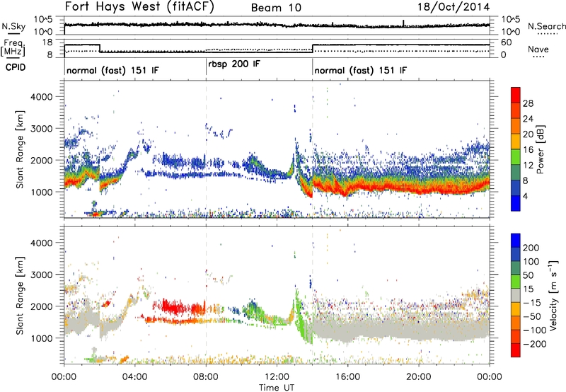566x392 pixels.
Task: Click the '4000' tick of the power panel
Action: 41,97
